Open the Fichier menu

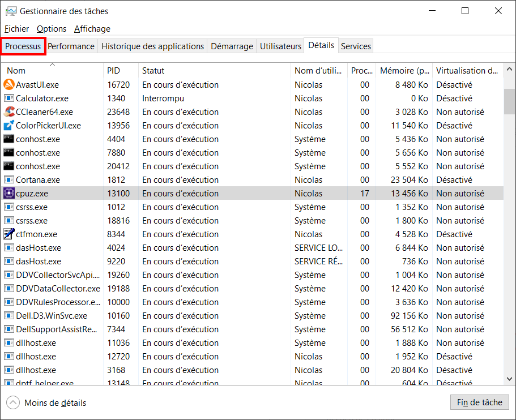coord(16,29)
